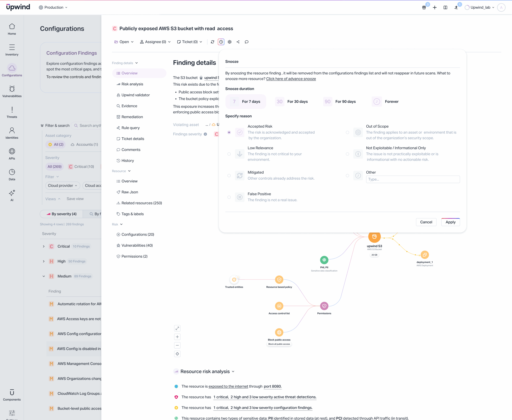Click the refresh finding icon

coord(212,42)
